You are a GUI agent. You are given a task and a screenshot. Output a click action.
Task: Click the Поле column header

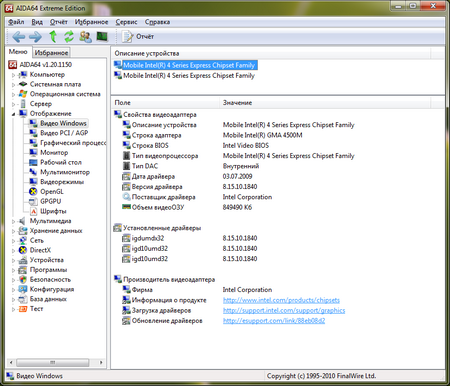[165, 103]
